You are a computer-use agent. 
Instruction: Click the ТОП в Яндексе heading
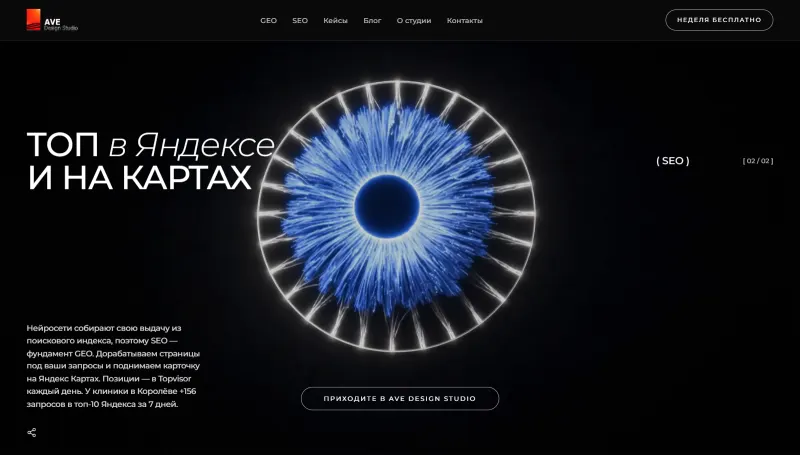click(x=151, y=145)
